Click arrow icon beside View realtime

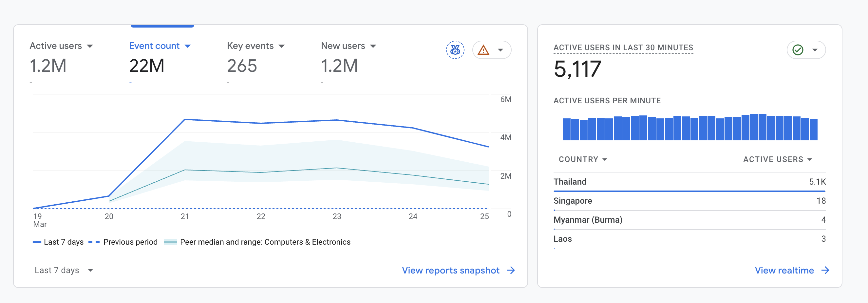pyautogui.click(x=825, y=270)
